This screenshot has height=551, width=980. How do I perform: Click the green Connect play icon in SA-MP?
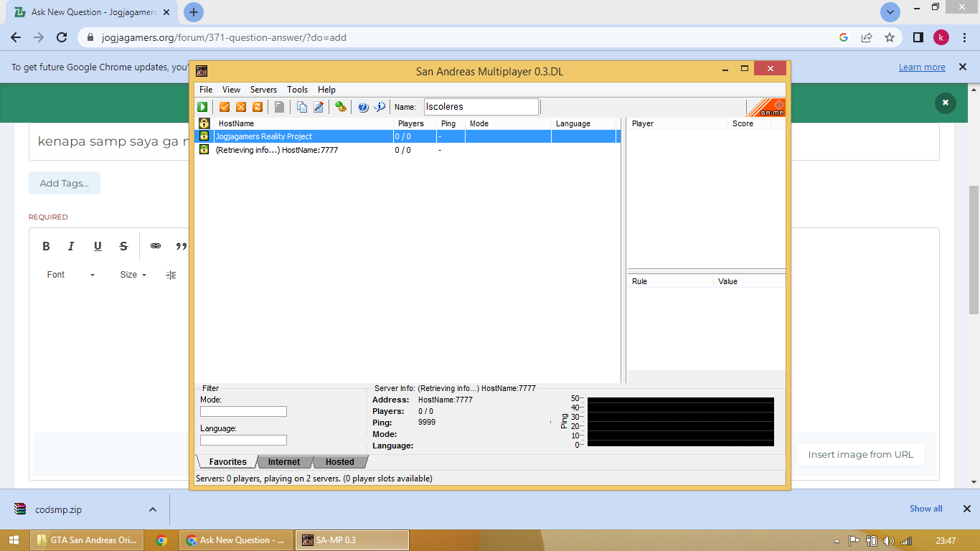point(203,107)
